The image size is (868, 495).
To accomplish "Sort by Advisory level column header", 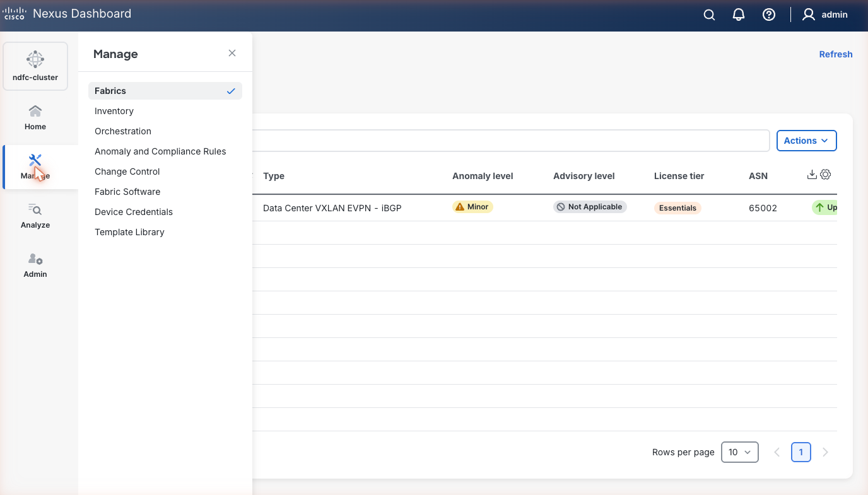I will pos(584,176).
